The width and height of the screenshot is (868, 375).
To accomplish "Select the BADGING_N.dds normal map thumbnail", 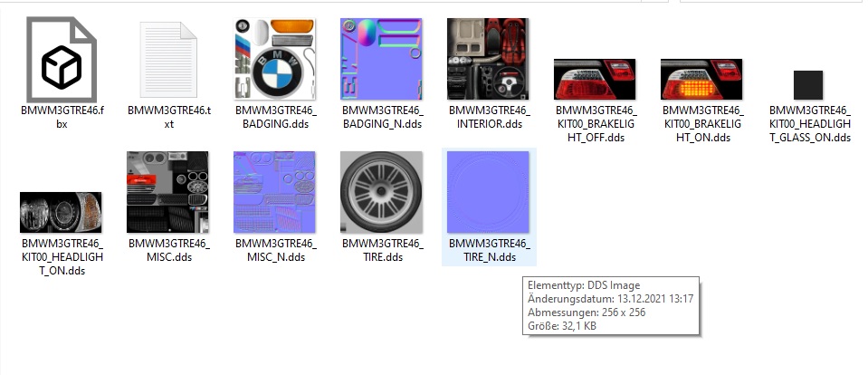I will pyautogui.click(x=382, y=59).
